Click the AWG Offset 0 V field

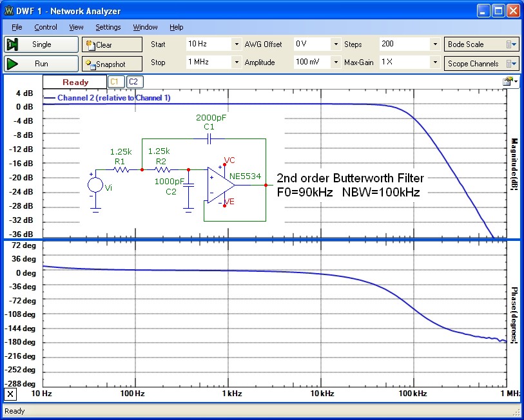point(311,44)
